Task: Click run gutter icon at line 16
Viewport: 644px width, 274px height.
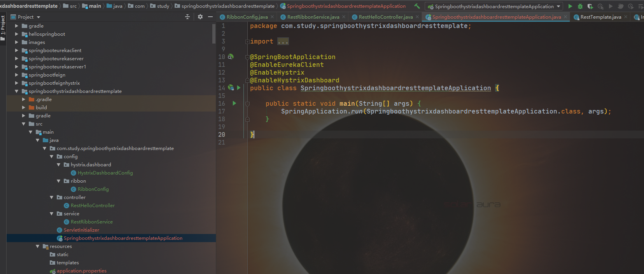Action: tap(234, 103)
